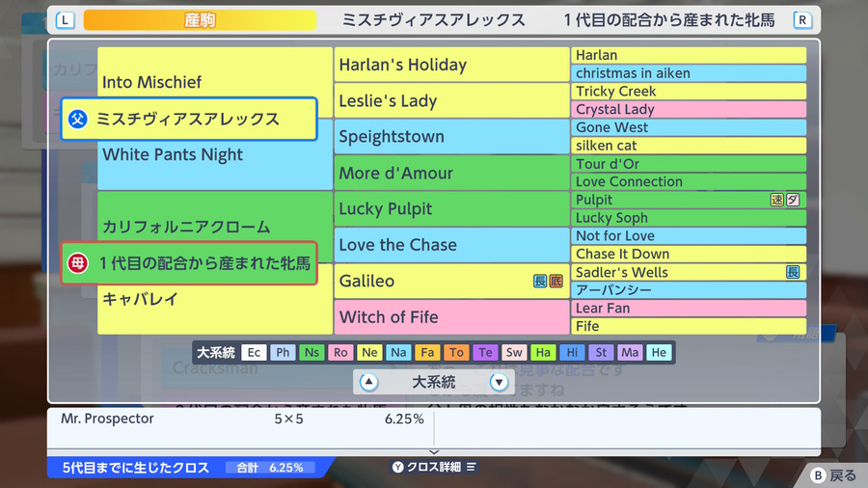
Task: Click the Lucky Soph cell
Action: tap(689, 218)
